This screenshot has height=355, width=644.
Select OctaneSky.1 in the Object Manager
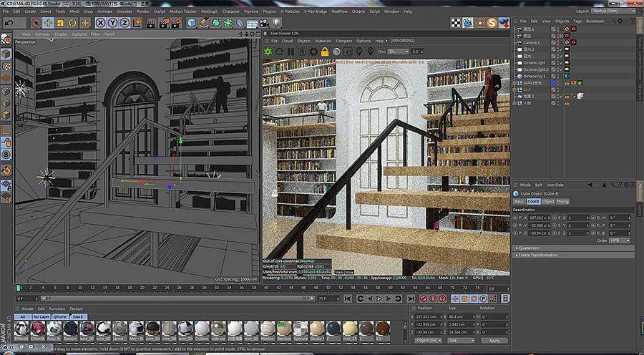point(534,77)
